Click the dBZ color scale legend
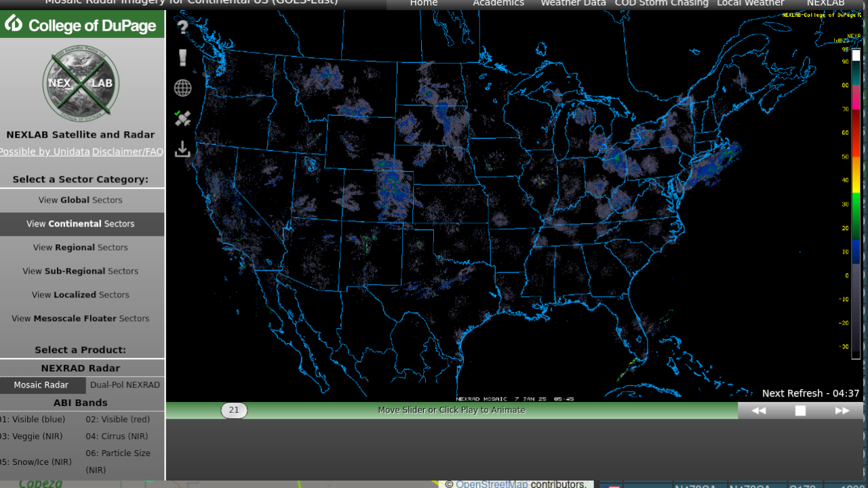 [x=855, y=203]
